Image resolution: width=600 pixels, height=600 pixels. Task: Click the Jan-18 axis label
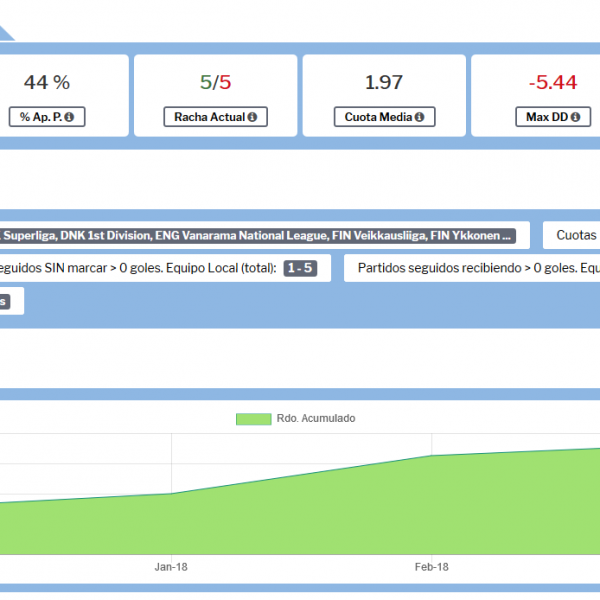click(x=171, y=567)
